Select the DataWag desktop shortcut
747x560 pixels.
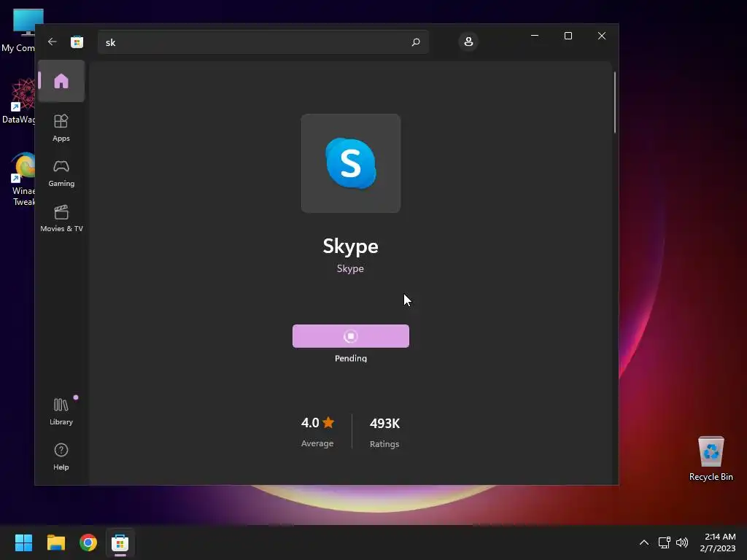(x=19, y=101)
